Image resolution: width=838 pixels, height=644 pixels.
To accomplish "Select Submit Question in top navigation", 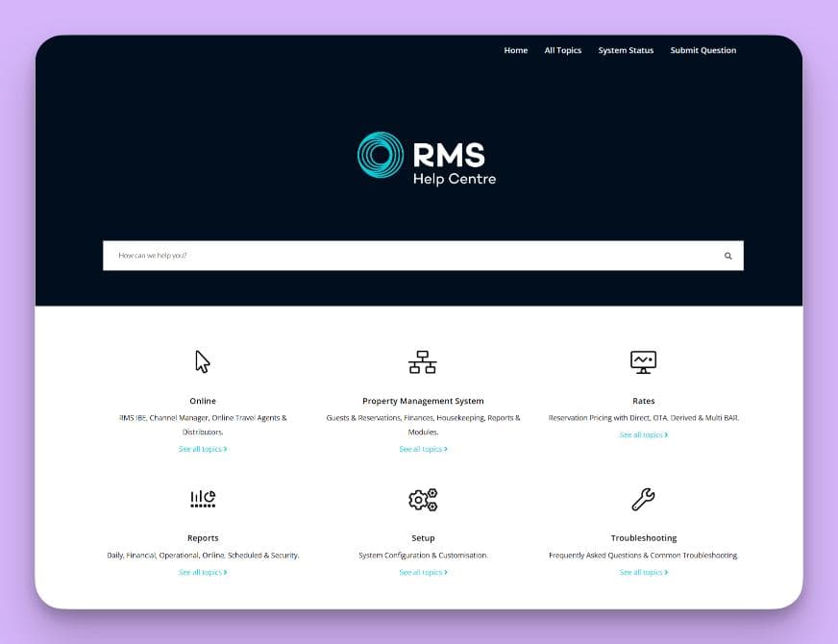I will pyautogui.click(x=702, y=50).
